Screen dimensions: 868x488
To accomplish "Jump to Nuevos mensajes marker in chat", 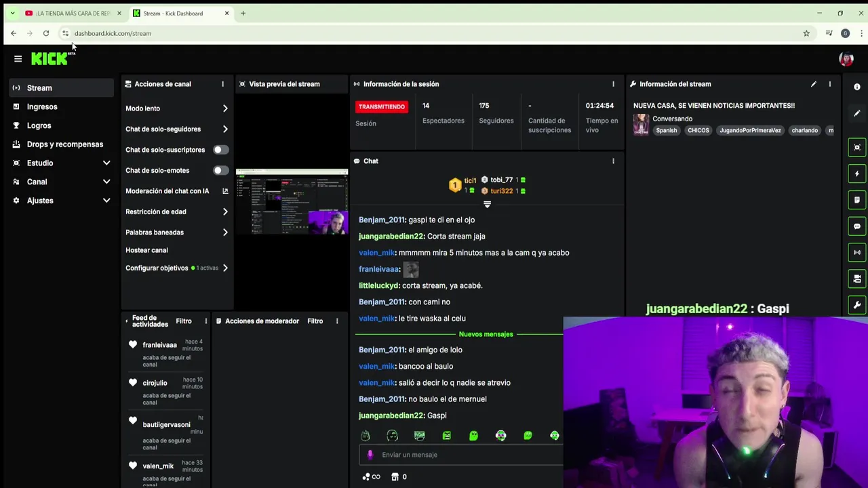I will 486,334.
